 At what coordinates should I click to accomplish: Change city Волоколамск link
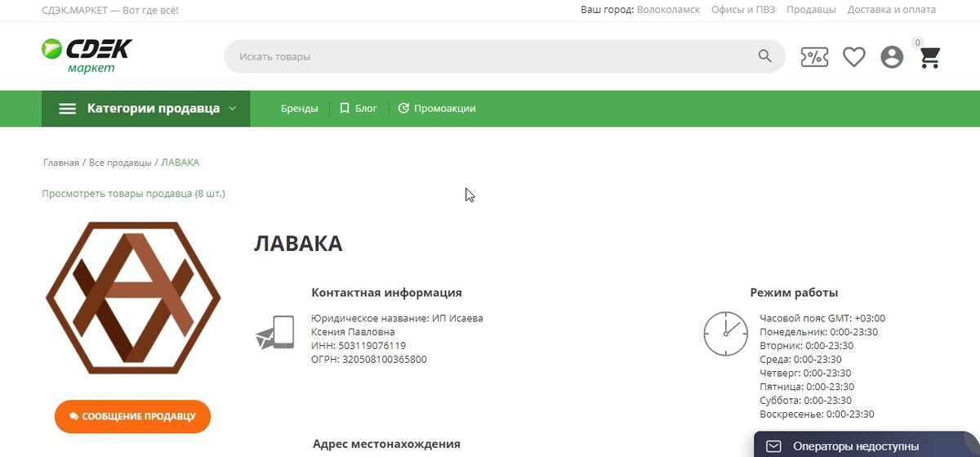click(668, 10)
